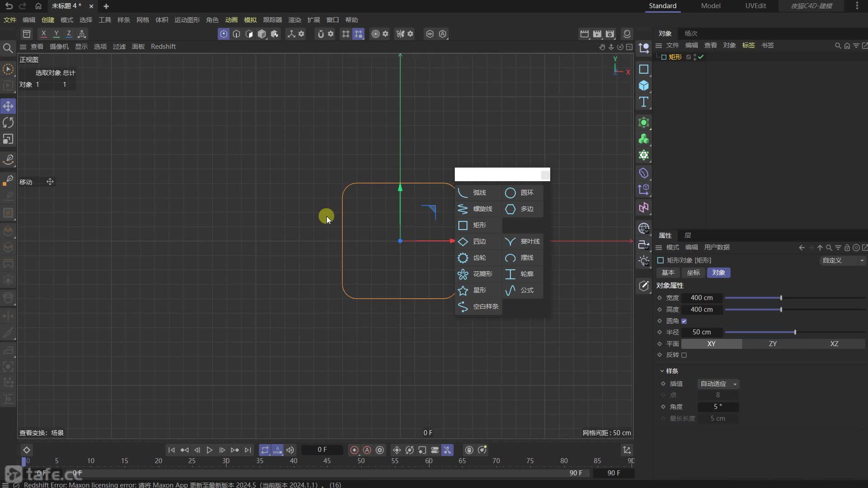Click the Cube primitive icon in right palette
This screenshot has width=868, height=488.
(644, 85)
